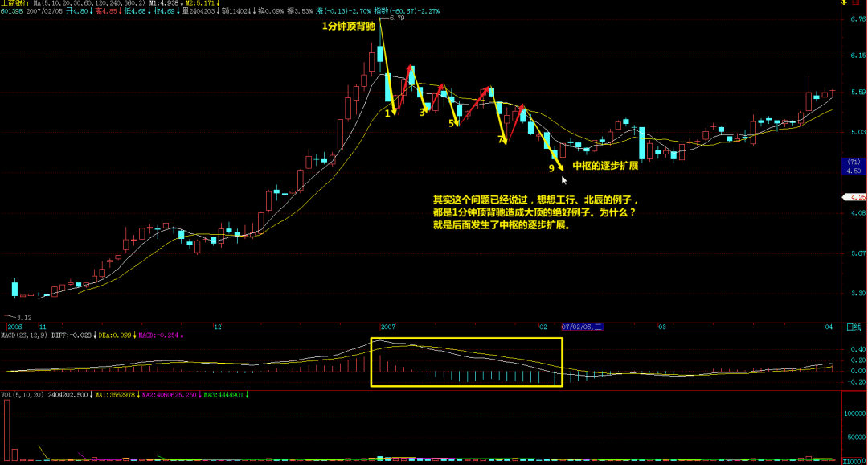Click the 3.12 low price annotation
This screenshot has width=868, height=465.
[23, 318]
